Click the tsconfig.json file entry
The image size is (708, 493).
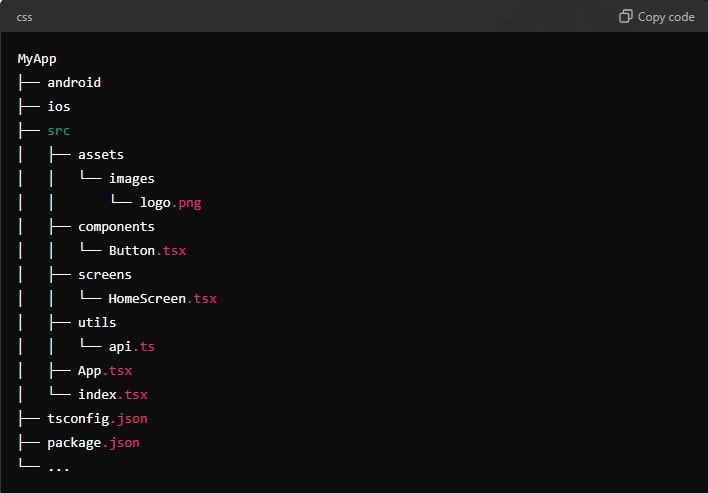click(97, 419)
